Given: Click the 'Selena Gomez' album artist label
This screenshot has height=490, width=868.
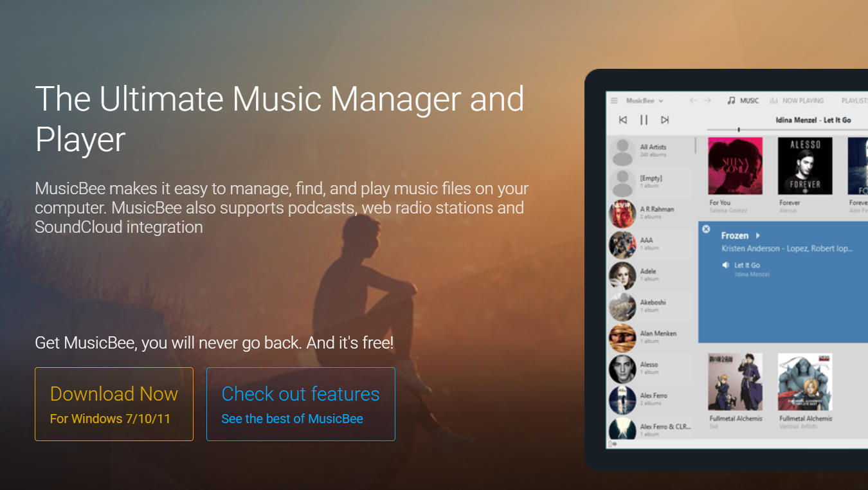Looking at the screenshot, I should [x=727, y=210].
